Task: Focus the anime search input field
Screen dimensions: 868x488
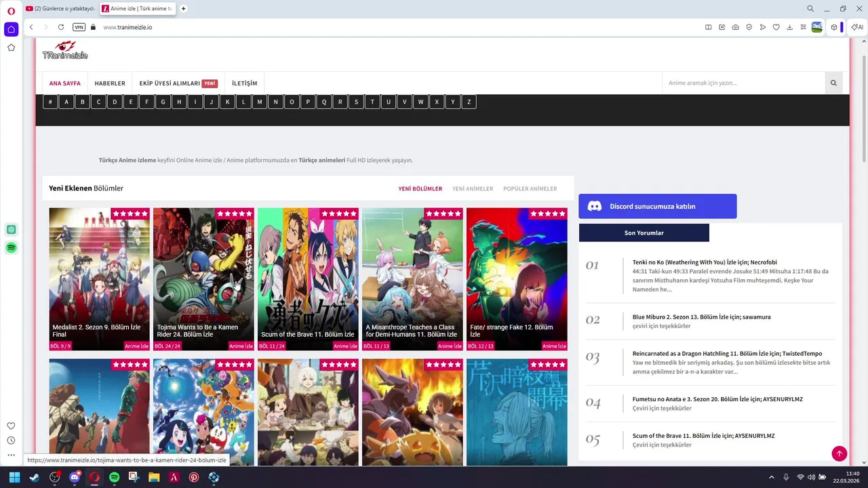Action: pos(743,83)
